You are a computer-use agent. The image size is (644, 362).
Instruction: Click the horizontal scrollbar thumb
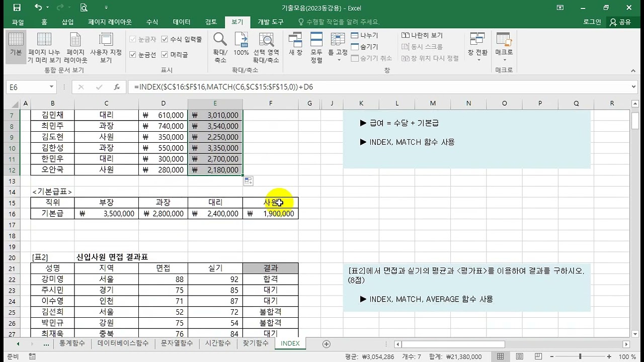point(453,344)
